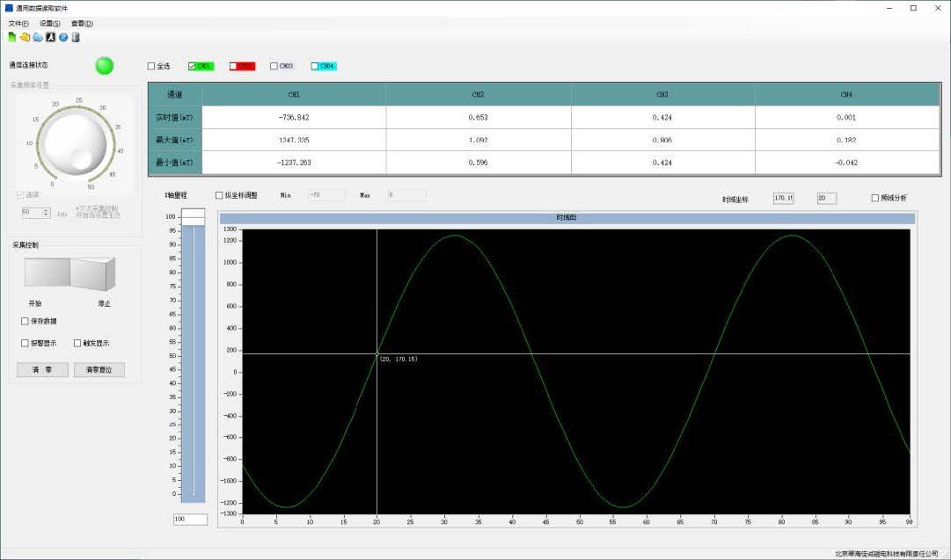Enable the 全选 checkbox
This screenshot has height=560, width=951.
[x=151, y=66]
